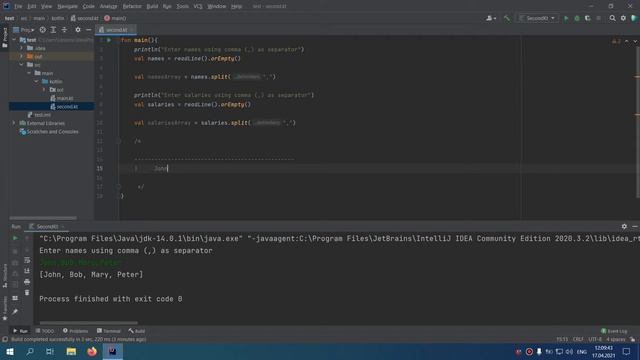
Task: Start debugging with the bug icon
Action: coord(577,18)
